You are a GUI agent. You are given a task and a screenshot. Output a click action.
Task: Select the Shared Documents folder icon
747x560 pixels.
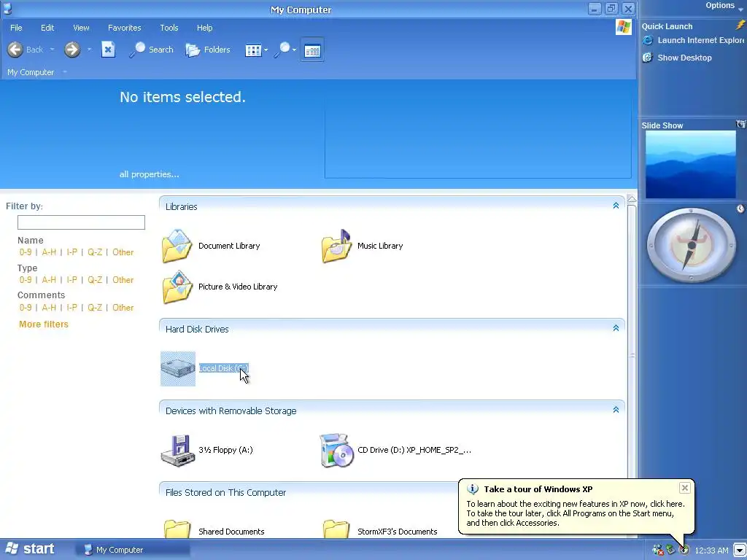tap(177, 529)
